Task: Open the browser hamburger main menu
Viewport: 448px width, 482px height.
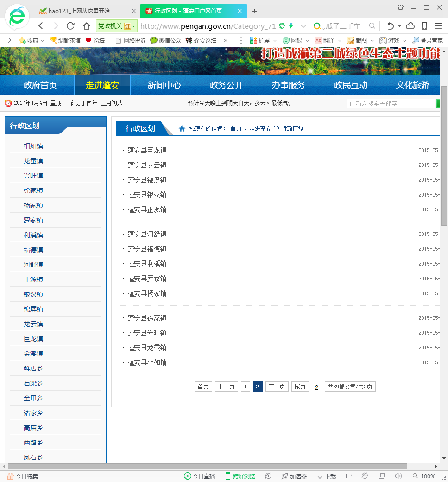Action: click(x=438, y=26)
